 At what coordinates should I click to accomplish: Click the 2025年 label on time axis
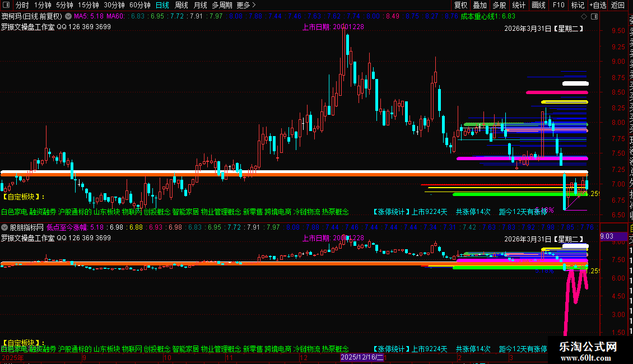pyautogui.click(x=12, y=357)
